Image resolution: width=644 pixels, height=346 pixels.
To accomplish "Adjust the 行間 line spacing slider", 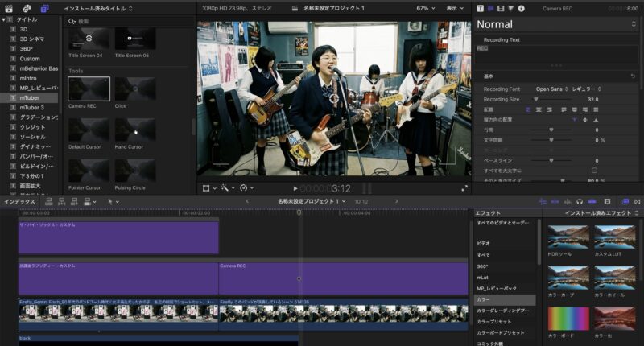I will [x=551, y=130].
